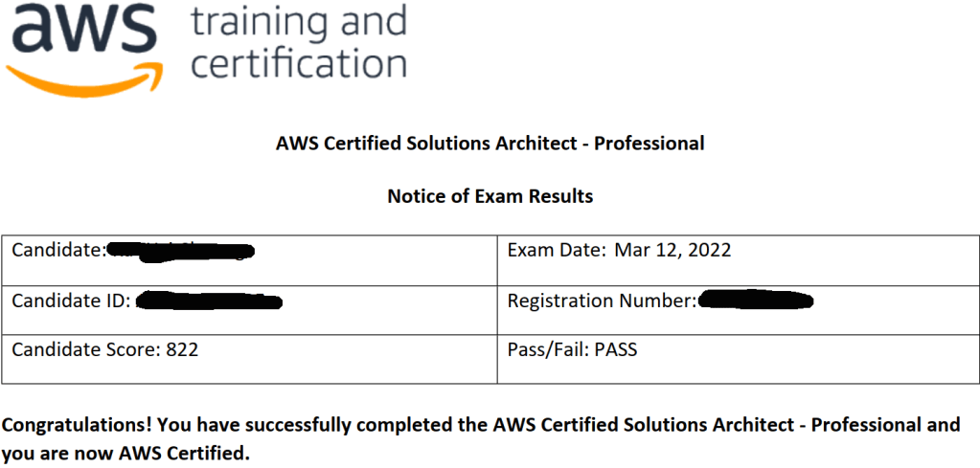
Task: Click the blacked-out candidate name
Action: point(180,251)
